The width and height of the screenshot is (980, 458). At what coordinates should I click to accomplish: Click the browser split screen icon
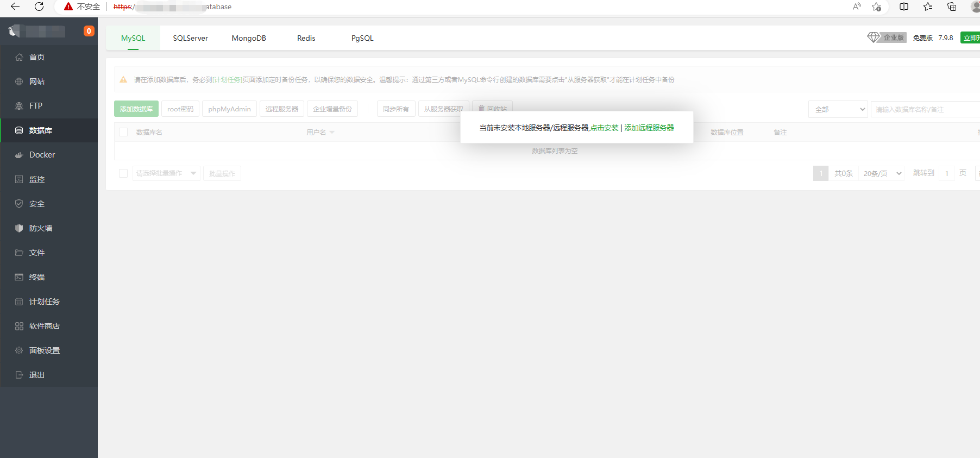click(x=904, y=7)
